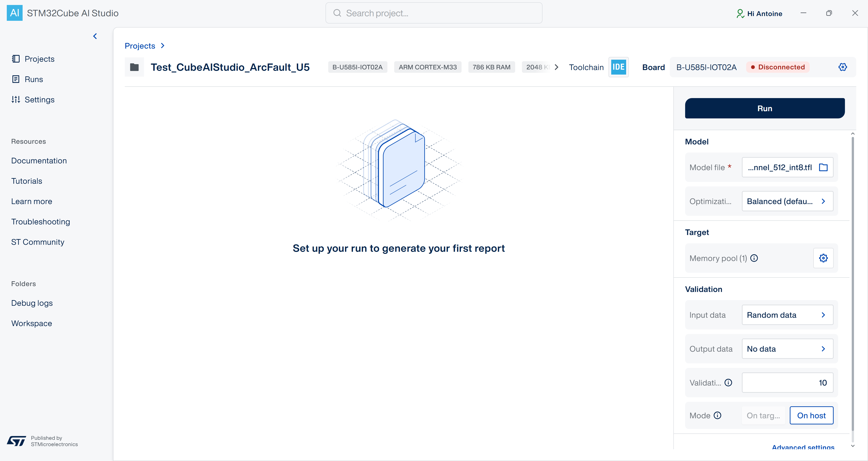Open board settings gear icon
This screenshot has width=868, height=461.
tap(842, 67)
